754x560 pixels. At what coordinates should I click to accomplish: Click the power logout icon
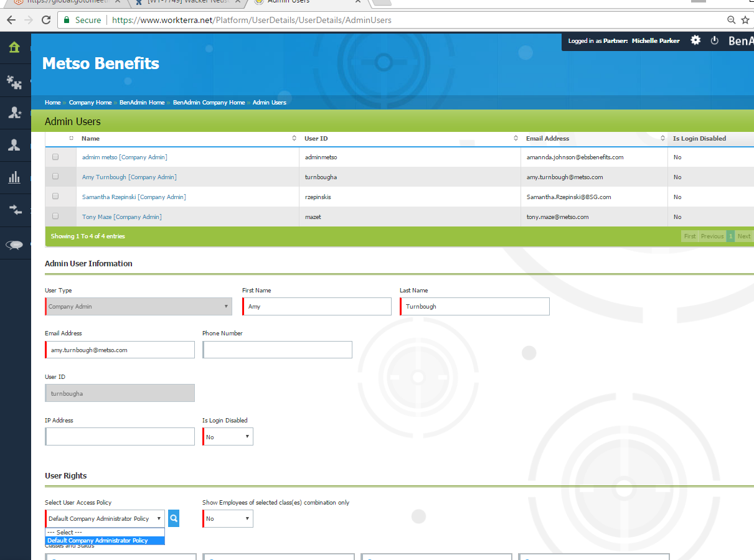[x=715, y=40]
